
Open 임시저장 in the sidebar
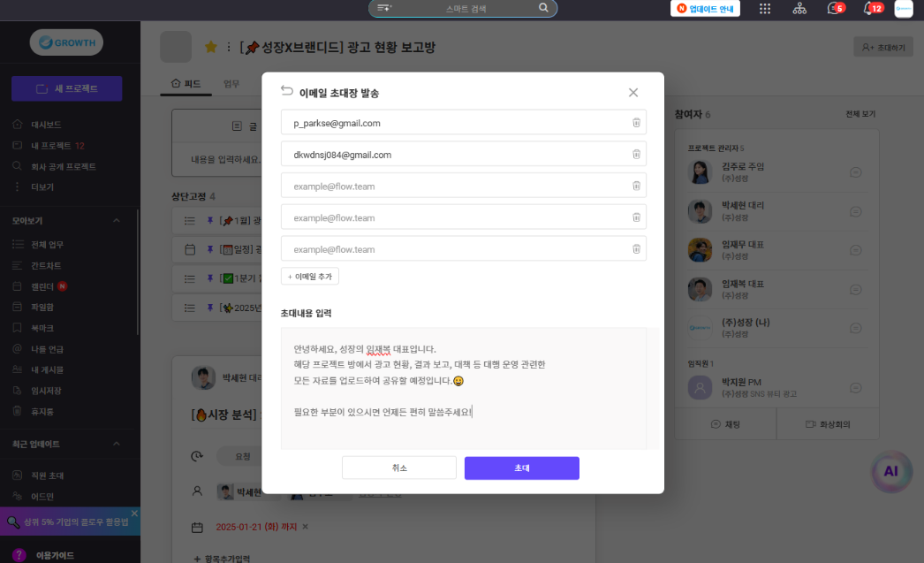tap(46, 391)
